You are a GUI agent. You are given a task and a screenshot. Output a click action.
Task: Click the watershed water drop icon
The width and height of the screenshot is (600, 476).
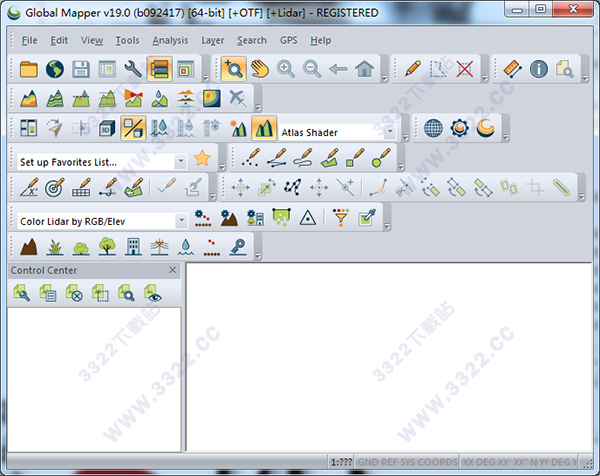(x=159, y=99)
